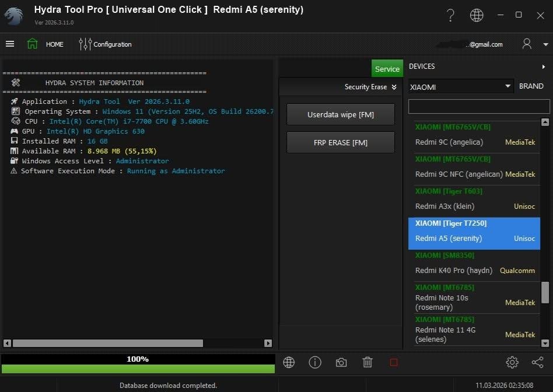Image resolution: width=553 pixels, height=392 pixels.
Task: Click the BRAND label
Action: [x=531, y=86]
